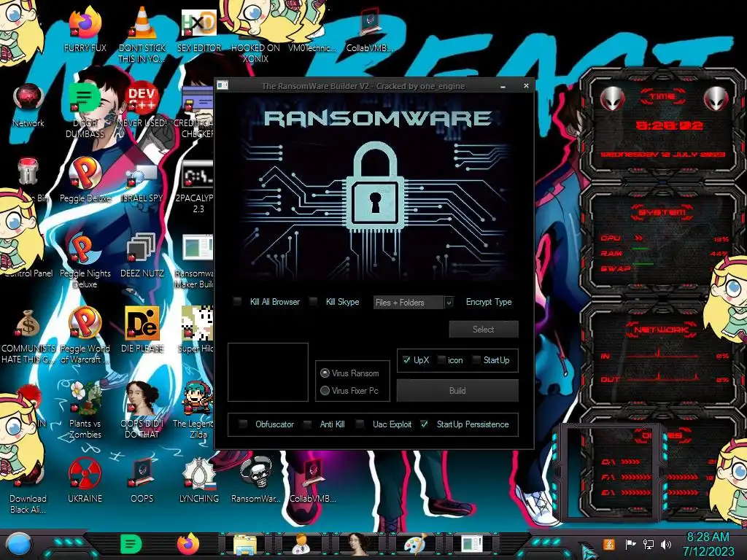Uncheck the StartUp Perssistence checkbox
This screenshot has height=560, width=747.
(x=424, y=424)
